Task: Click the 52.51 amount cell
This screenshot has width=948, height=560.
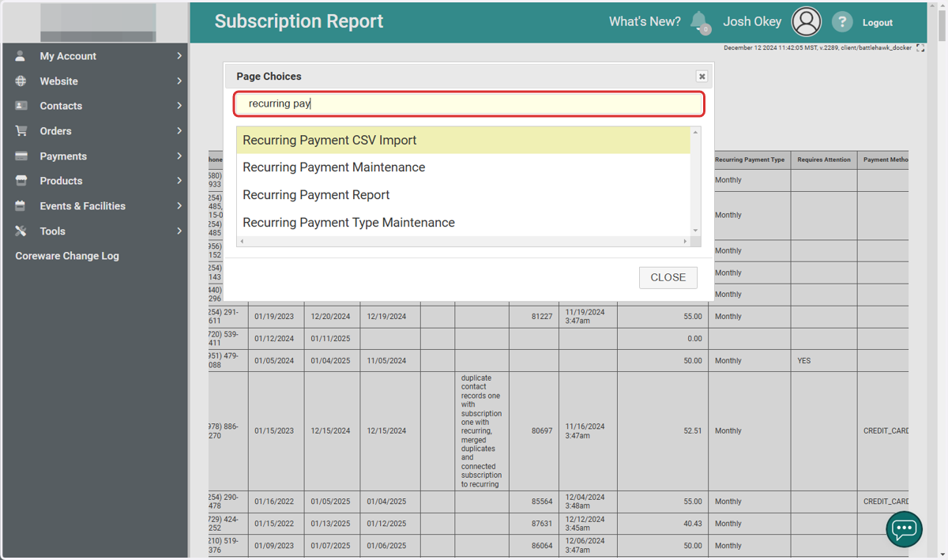Action: pos(663,431)
